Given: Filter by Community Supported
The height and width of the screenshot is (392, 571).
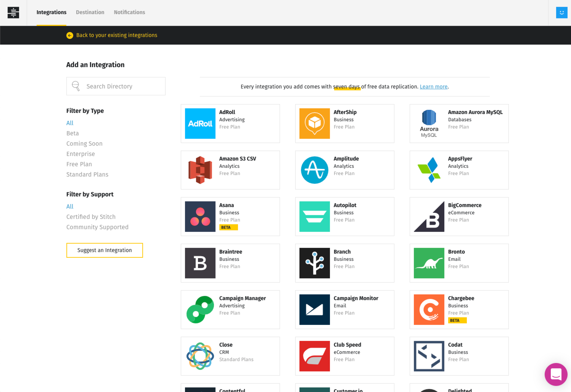Looking at the screenshot, I should click(x=97, y=227).
